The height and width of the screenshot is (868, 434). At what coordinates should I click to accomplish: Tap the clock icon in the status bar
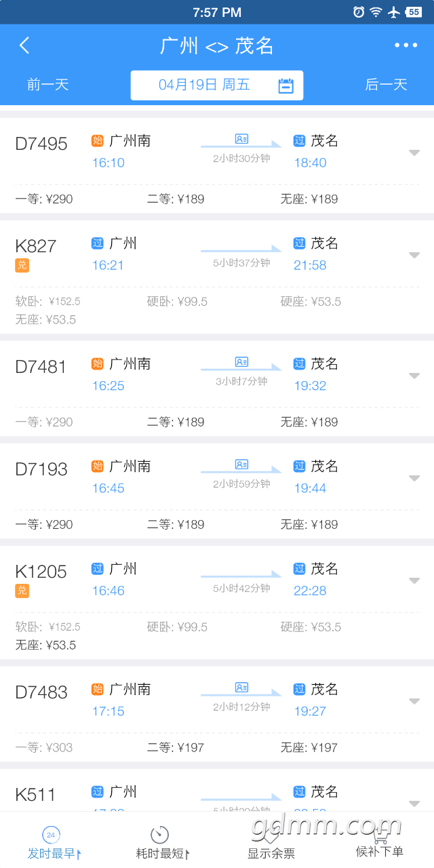[359, 12]
